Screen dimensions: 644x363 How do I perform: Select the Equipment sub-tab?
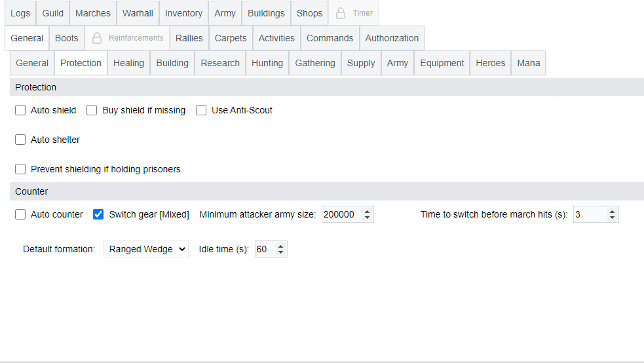coord(442,64)
